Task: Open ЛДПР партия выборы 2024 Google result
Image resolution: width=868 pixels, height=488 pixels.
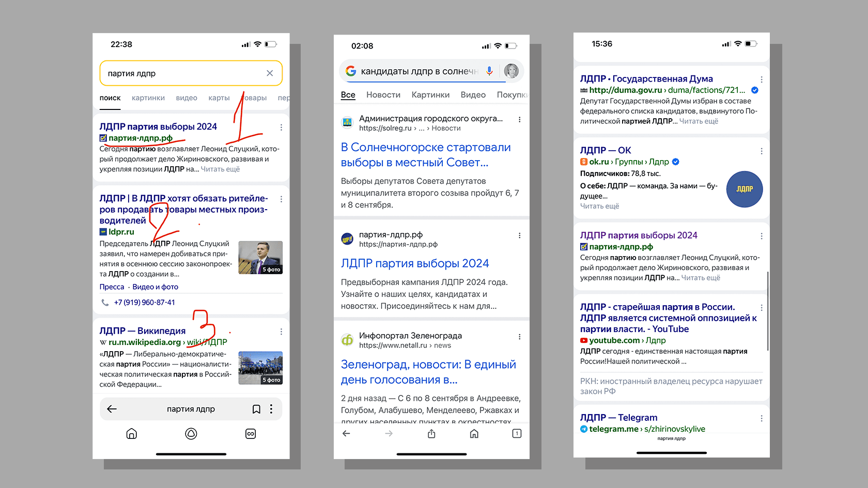Action: coord(415,263)
